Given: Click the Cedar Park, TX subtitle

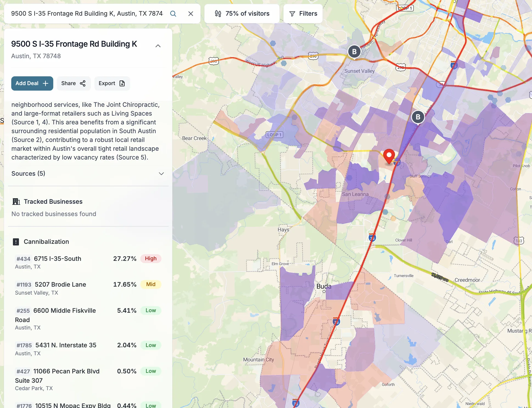Looking at the screenshot, I should click(34, 388).
